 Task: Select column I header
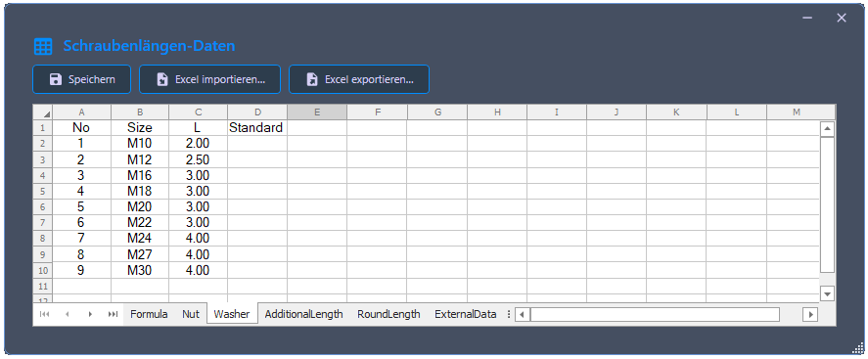click(557, 112)
